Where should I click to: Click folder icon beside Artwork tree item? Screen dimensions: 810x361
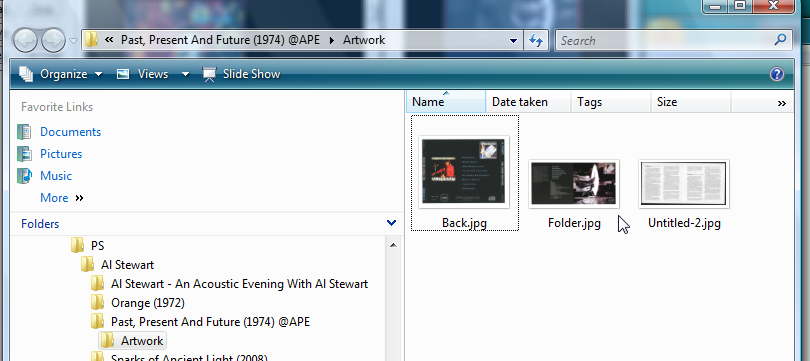point(107,340)
